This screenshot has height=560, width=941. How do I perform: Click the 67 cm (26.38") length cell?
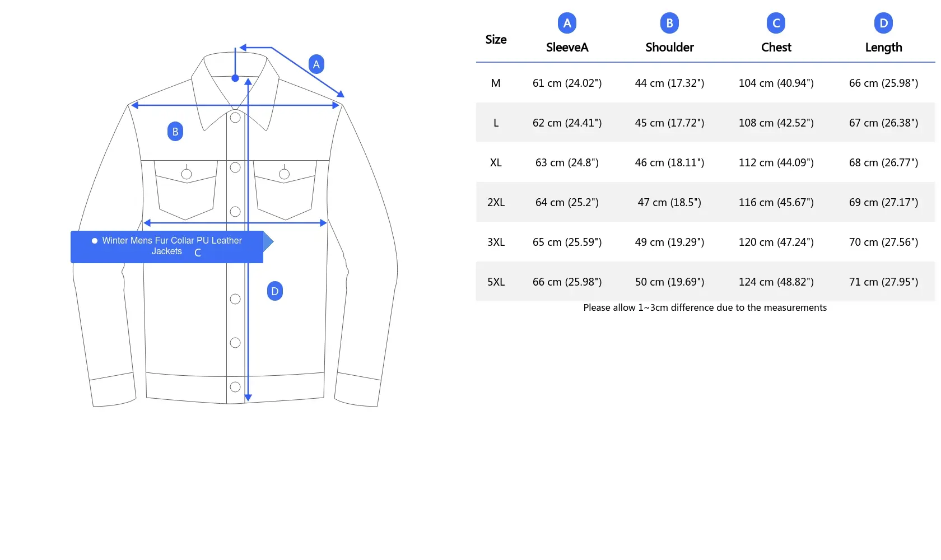pyautogui.click(x=883, y=123)
